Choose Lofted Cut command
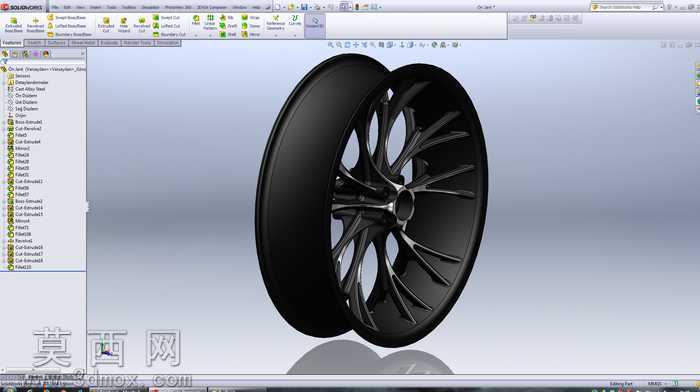 pyautogui.click(x=166, y=26)
